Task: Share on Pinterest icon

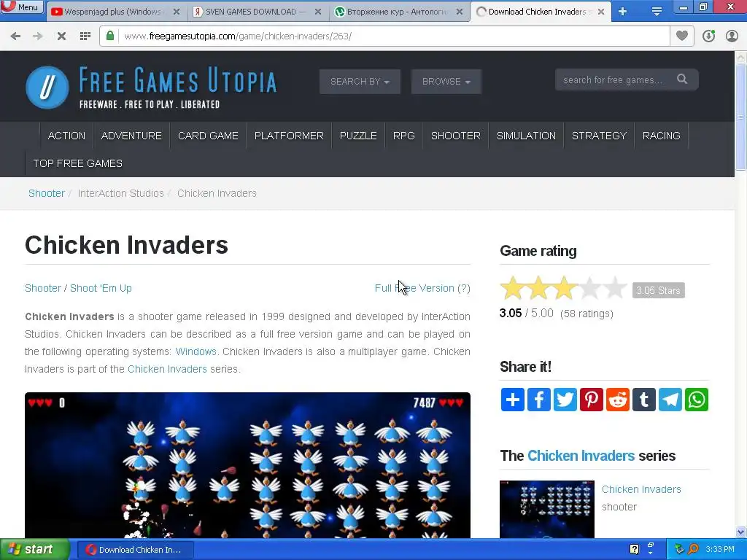Action: tap(591, 400)
